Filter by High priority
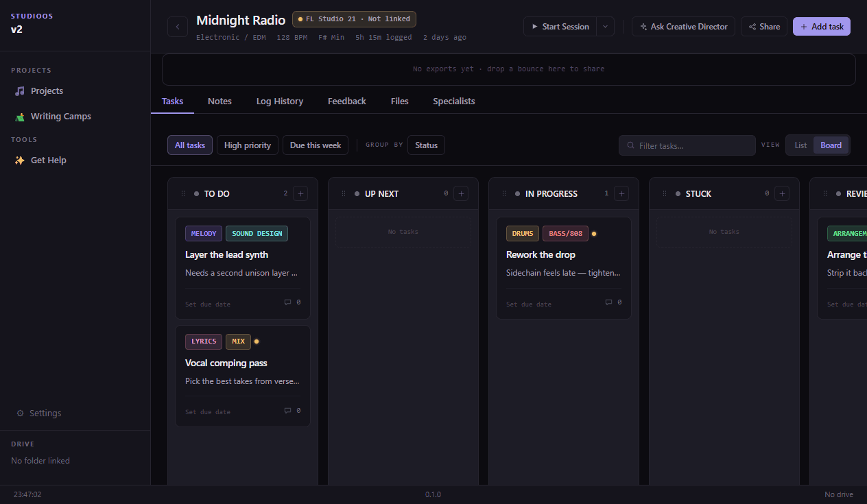Image resolution: width=867 pixels, height=504 pixels. coord(248,145)
